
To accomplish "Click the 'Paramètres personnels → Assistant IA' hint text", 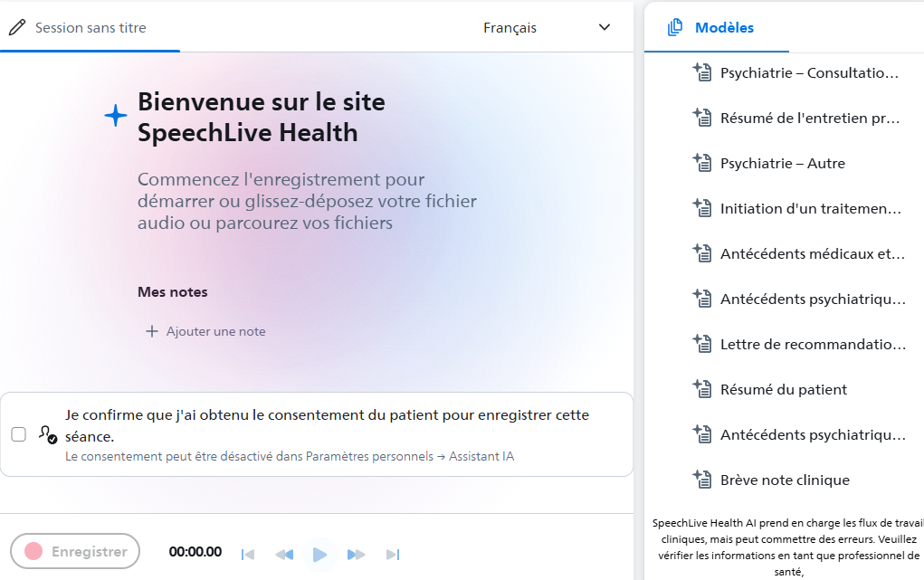I will click(x=410, y=456).
